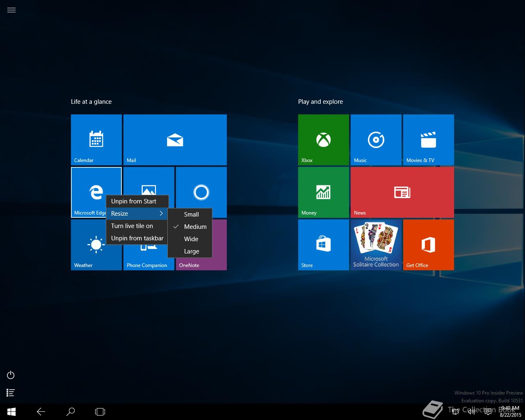Click the Power button
Screen dimensions: 525x420
pos(11,375)
